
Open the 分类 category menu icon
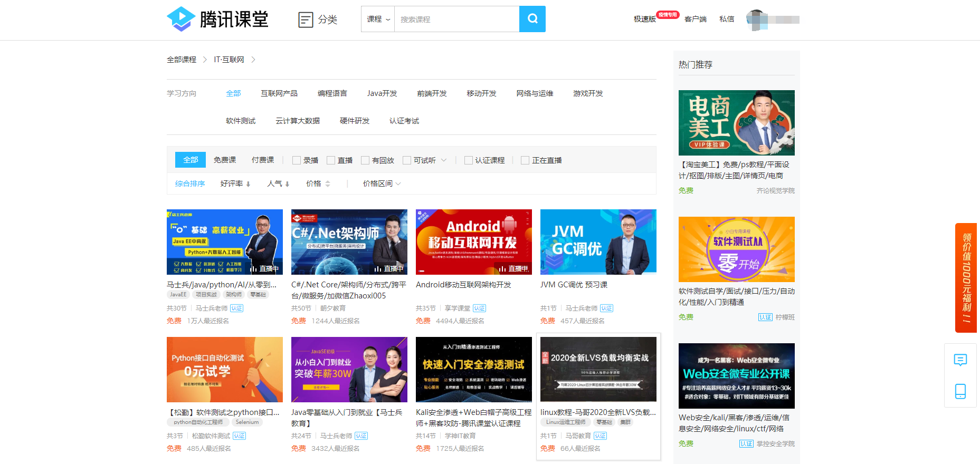click(x=306, y=20)
